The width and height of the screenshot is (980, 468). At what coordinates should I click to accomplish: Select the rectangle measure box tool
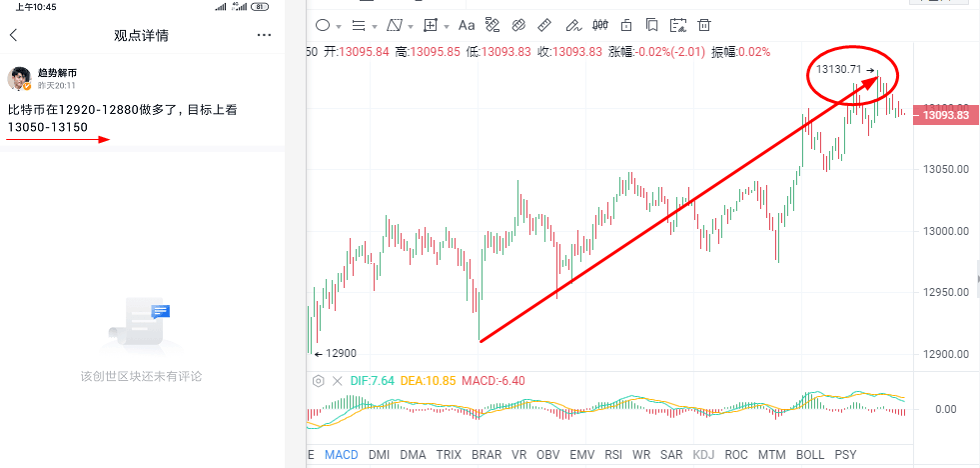[x=430, y=26]
